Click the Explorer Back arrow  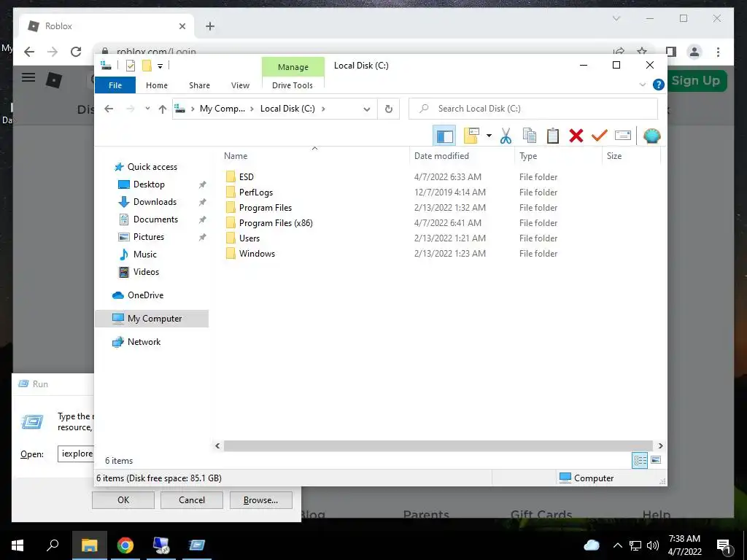pos(109,109)
